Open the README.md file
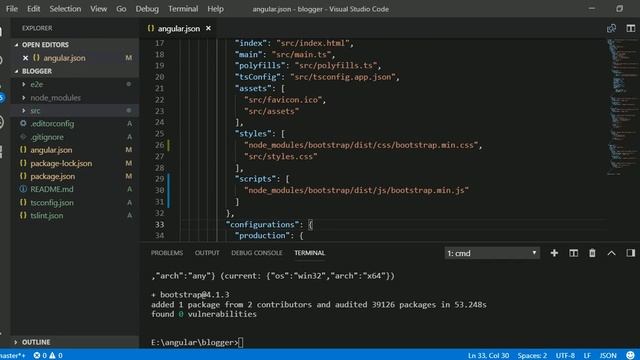The image size is (640, 360). (76, 189)
